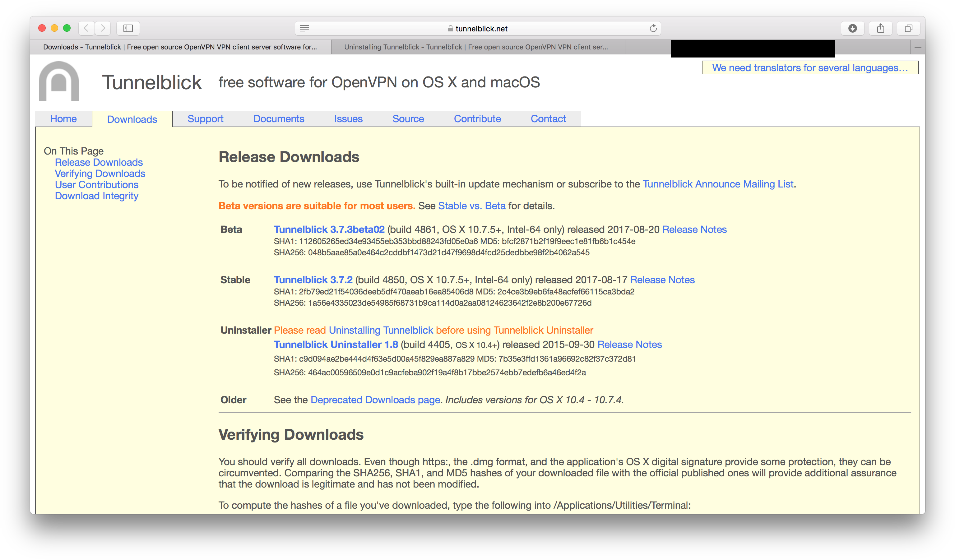Open Reader view icon in address bar
The image size is (955, 560).
coord(304,28)
